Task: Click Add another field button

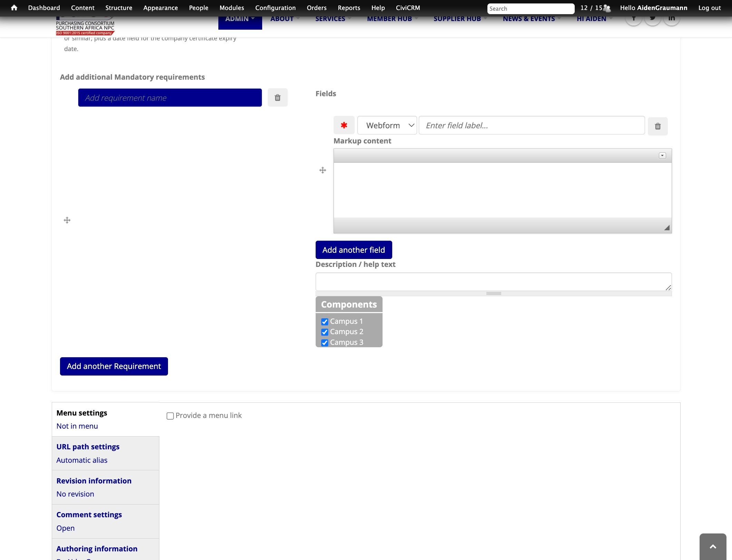Action: pos(353,250)
